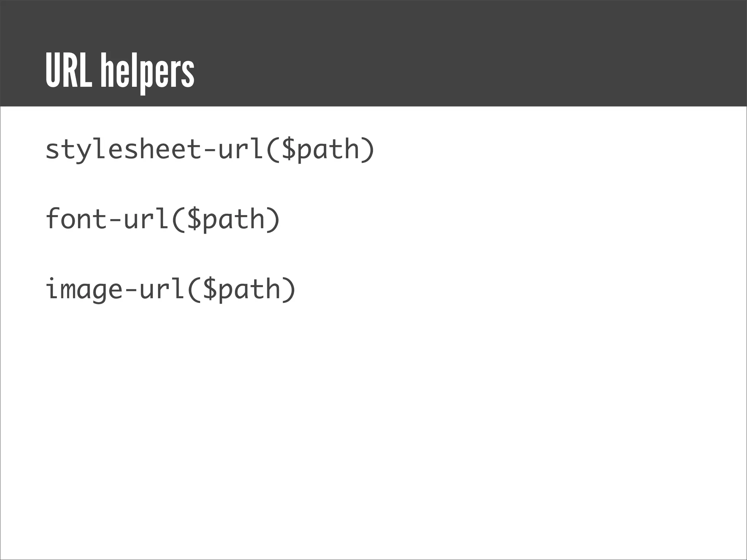The width and height of the screenshot is (747, 560).
Task: Click "url" in the image-url line
Action: click(x=162, y=289)
